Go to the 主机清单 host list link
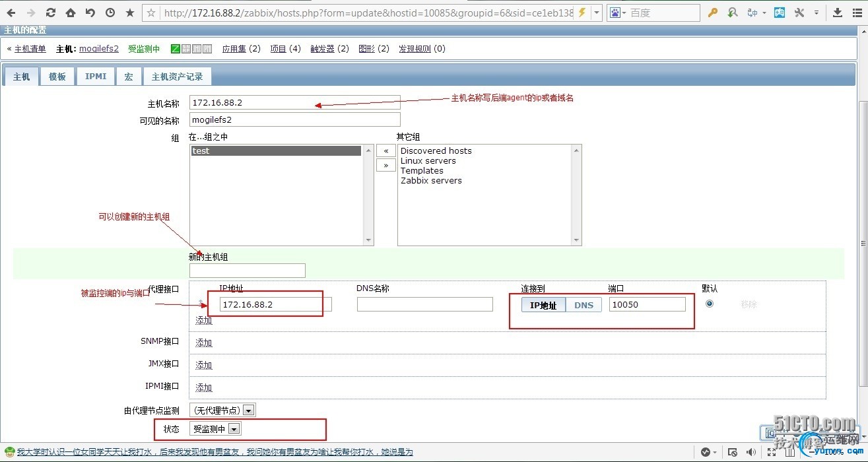 (x=30, y=49)
